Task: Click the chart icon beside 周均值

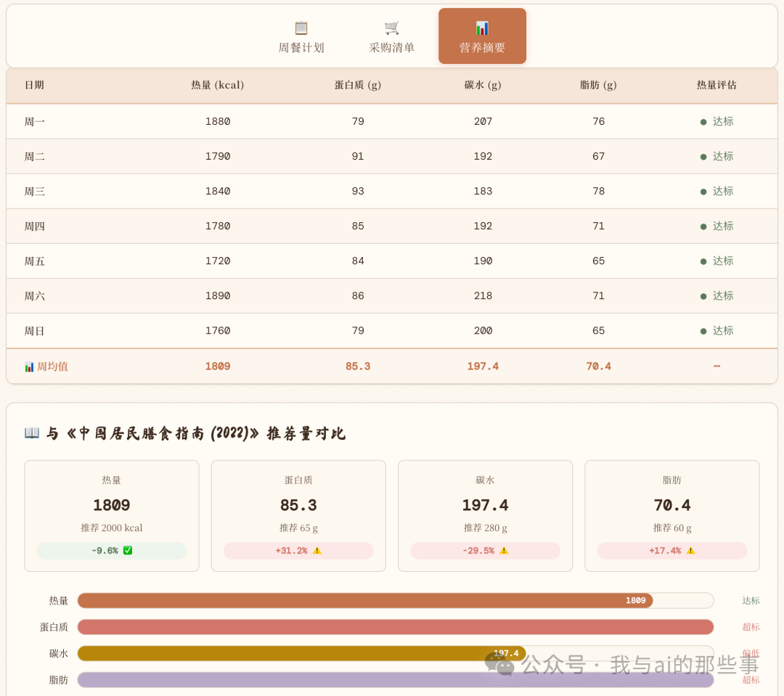Action: (30, 367)
